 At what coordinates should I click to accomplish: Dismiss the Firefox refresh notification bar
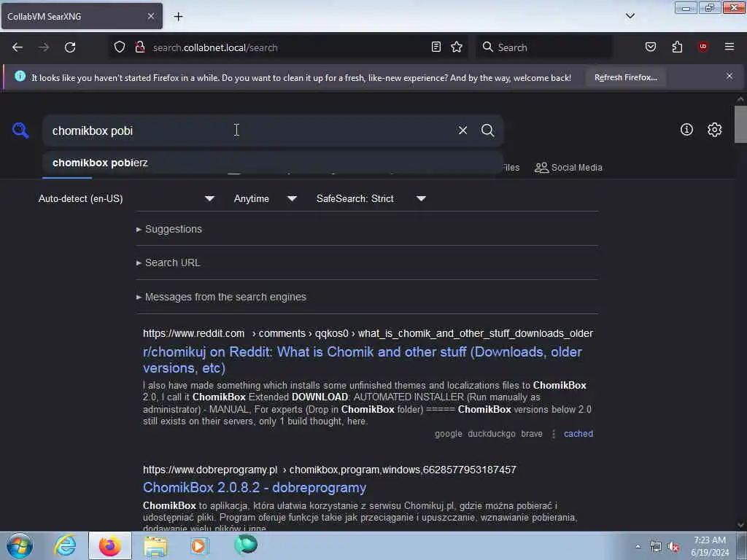point(729,76)
